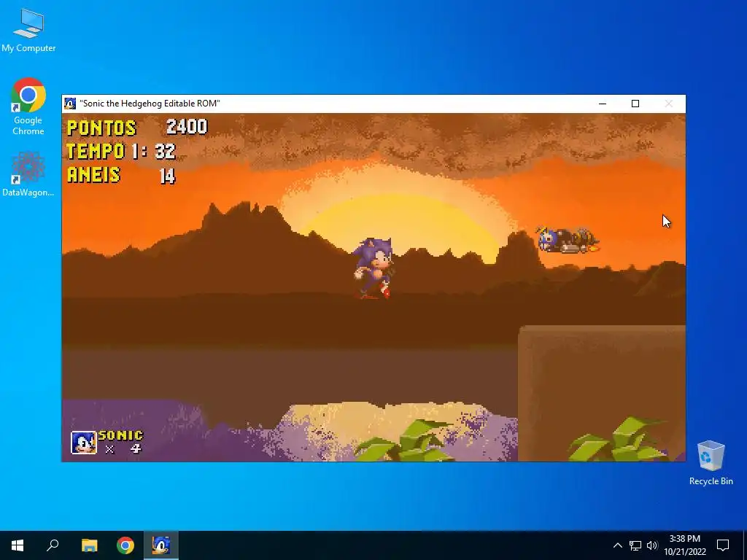Open the network status tray icon
This screenshot has width=747, height=560.
coord(635,545)
